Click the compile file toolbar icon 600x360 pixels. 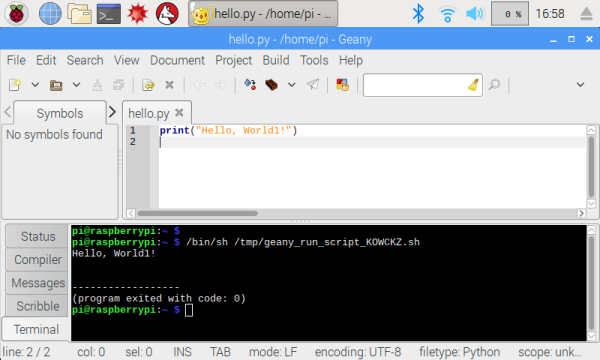[250, 85]
